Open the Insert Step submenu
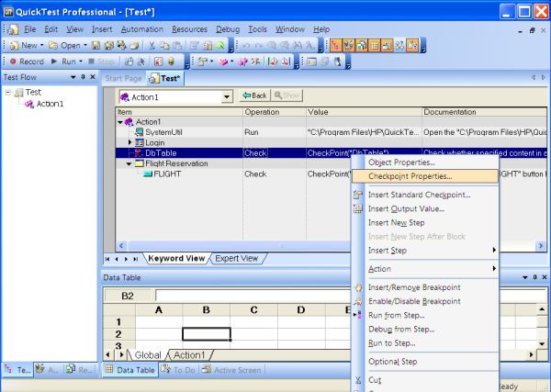The image size is (551, 392). click(x=425, y=250)
